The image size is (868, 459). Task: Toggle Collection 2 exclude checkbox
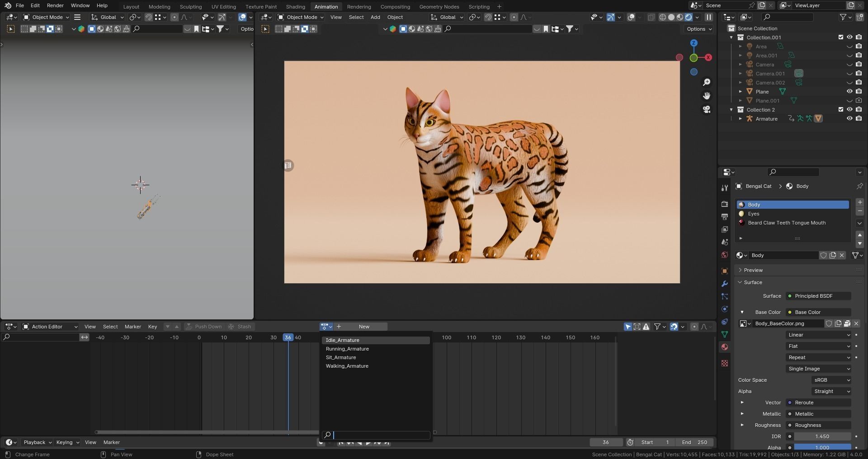point(841,109)
